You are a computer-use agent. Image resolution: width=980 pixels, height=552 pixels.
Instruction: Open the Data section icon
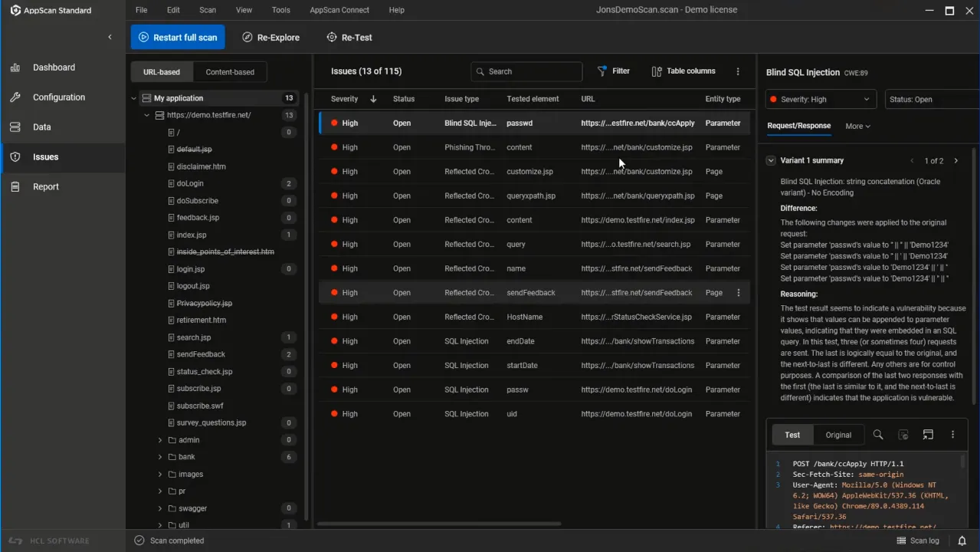click(15, 127)
